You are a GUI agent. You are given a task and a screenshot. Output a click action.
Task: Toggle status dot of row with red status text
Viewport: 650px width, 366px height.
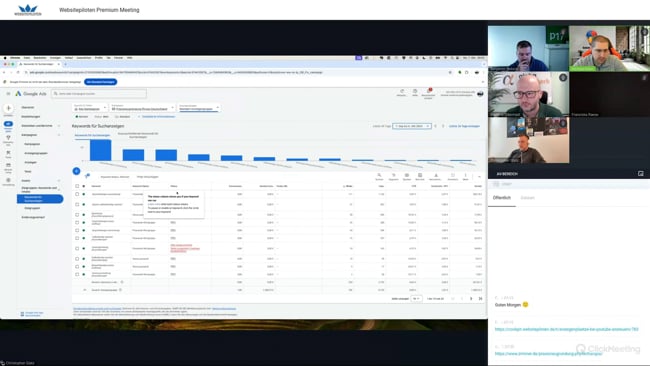[x=84, y=248]
